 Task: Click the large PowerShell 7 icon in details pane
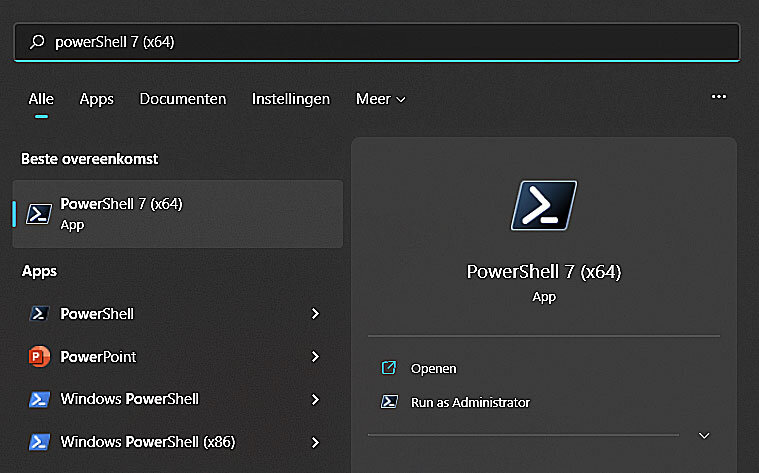click(543, 206)
